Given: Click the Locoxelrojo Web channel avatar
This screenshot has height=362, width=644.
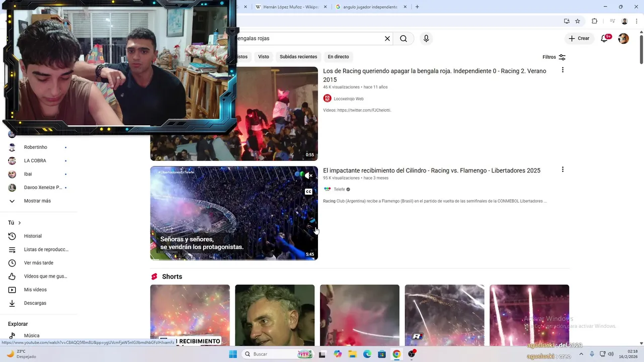Looking at the screenshot, I should tap(327, 99).
